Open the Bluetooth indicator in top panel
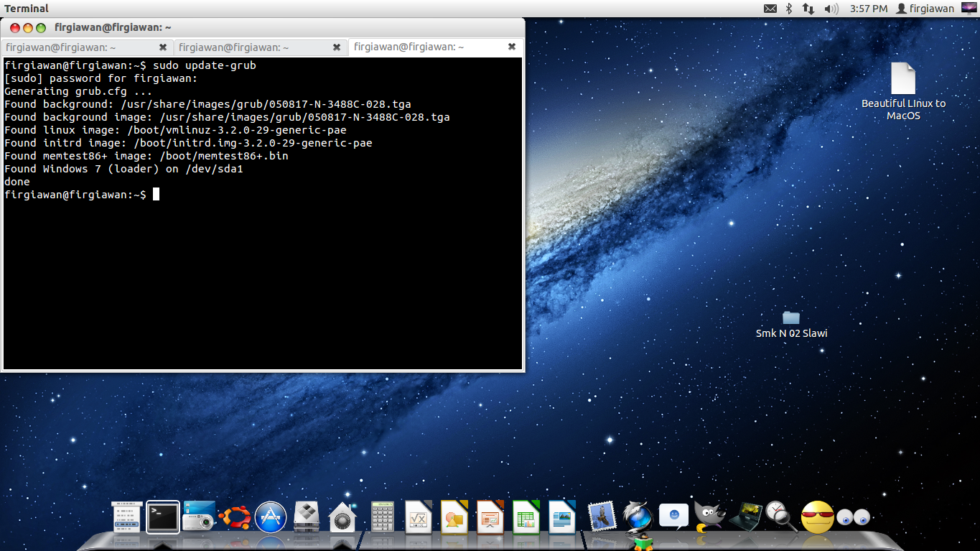This screenshot has height=551, width=980. pos(788,9)
